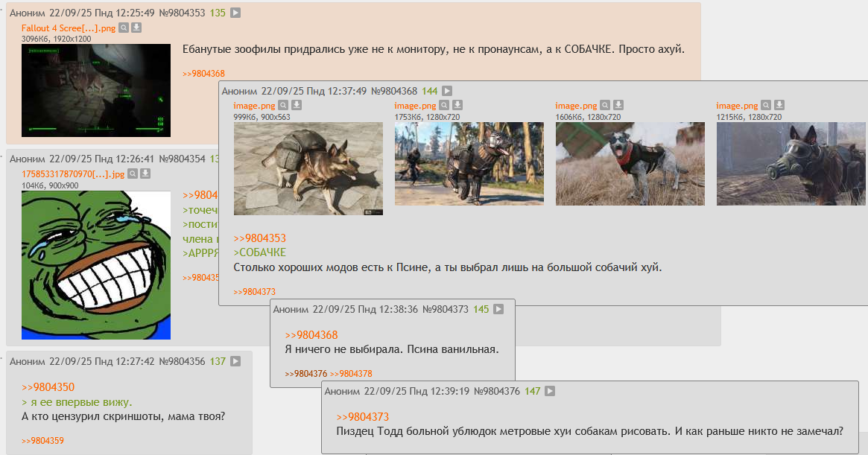Open image.png link above 1606Кб picture

(576, 106)
